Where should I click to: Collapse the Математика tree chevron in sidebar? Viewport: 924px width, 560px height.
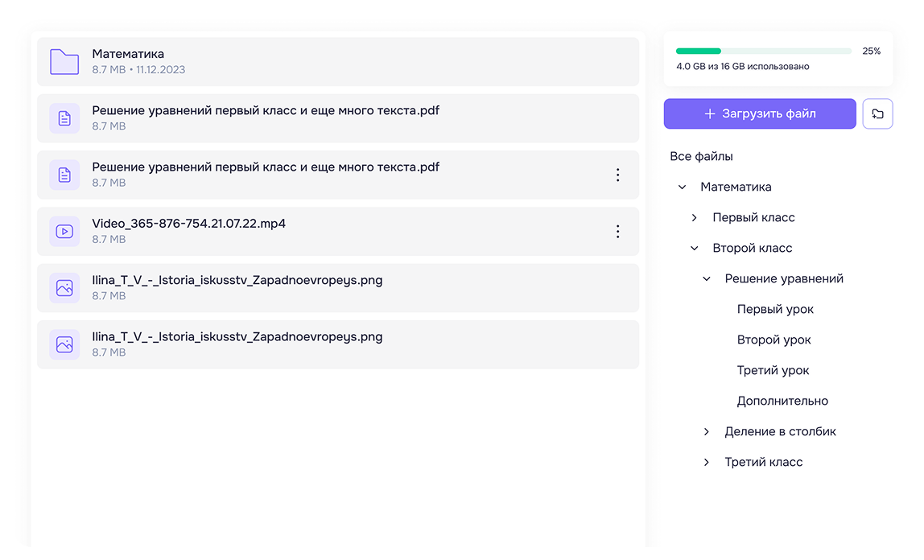pyautogui.click(x=683, y=187)
